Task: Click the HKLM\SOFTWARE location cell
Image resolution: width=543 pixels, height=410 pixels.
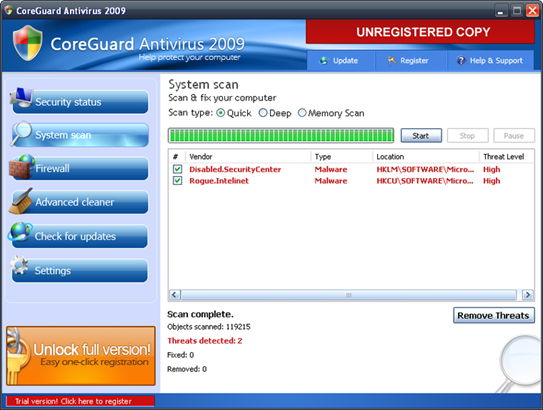Action: tap(425, 169)
